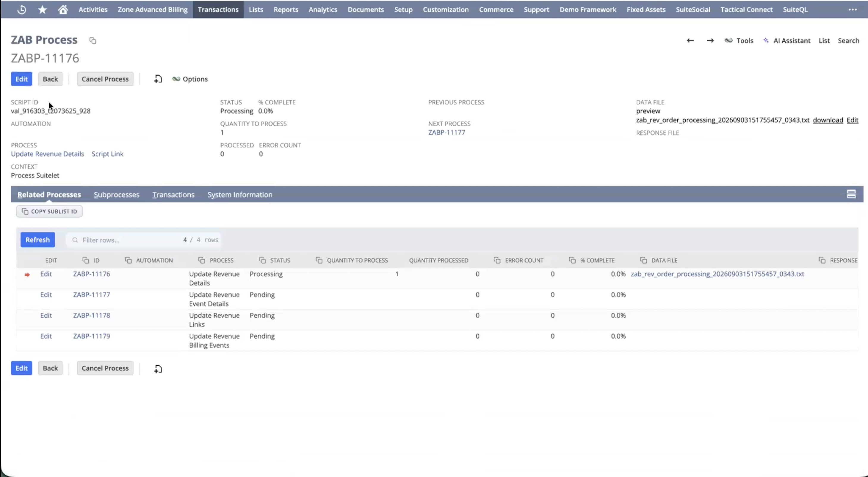
Task: Open the Transactions menu in navigation bar
Action: click(x=218, y=10)
